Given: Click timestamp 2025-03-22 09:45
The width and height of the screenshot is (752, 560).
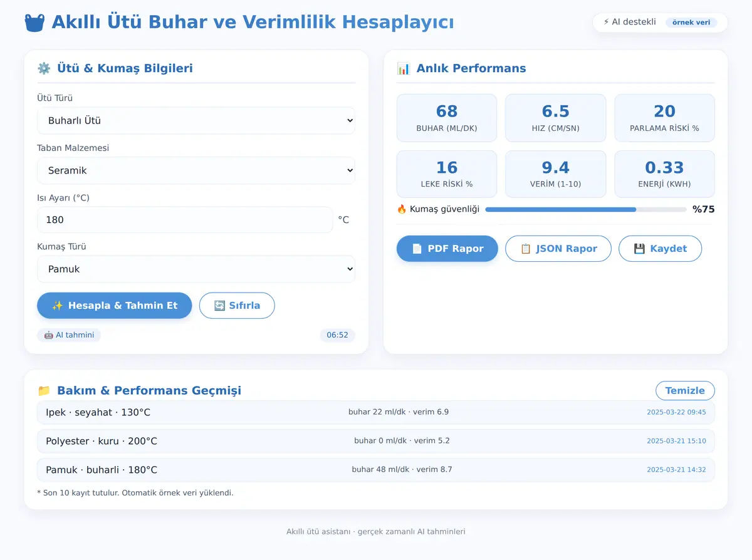Looking at the screenshot, I should pos(676,412).
